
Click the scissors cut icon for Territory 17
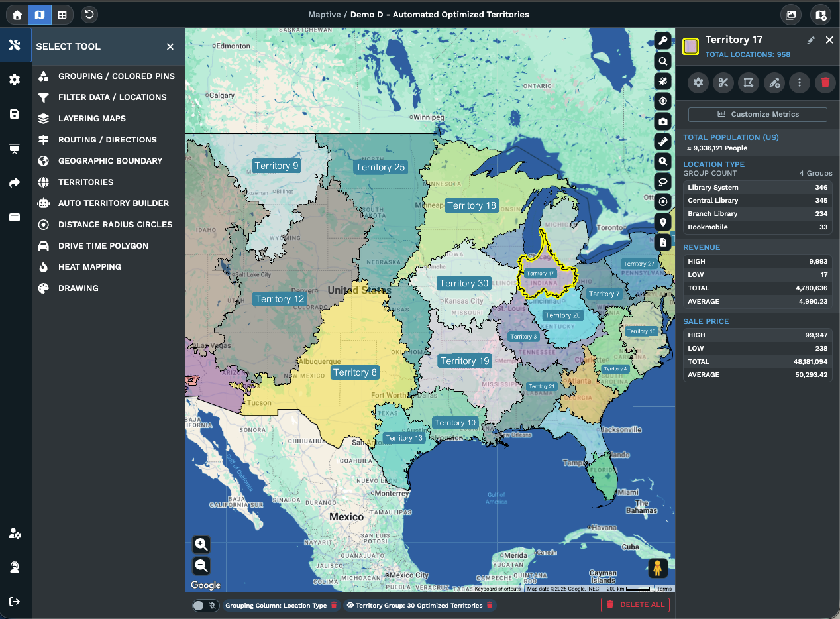pos(723,83)
